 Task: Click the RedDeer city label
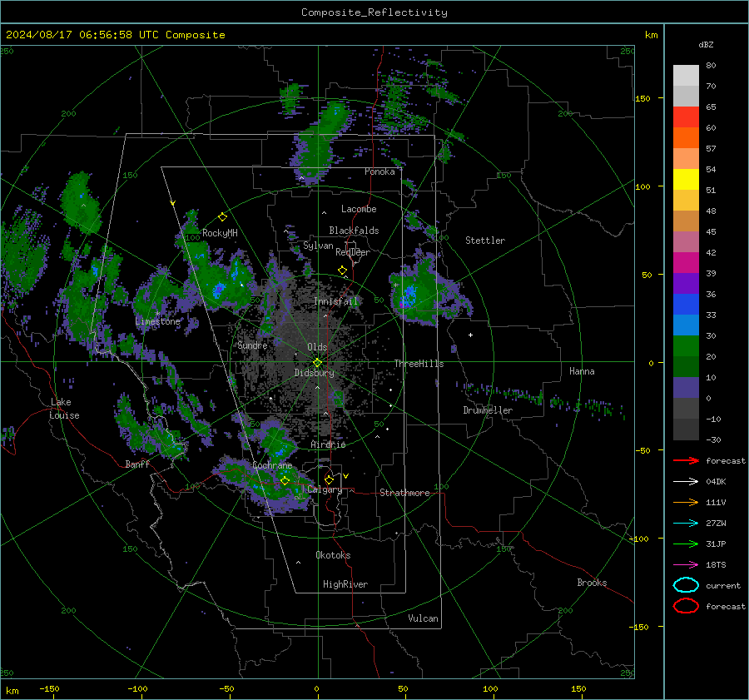353,252
